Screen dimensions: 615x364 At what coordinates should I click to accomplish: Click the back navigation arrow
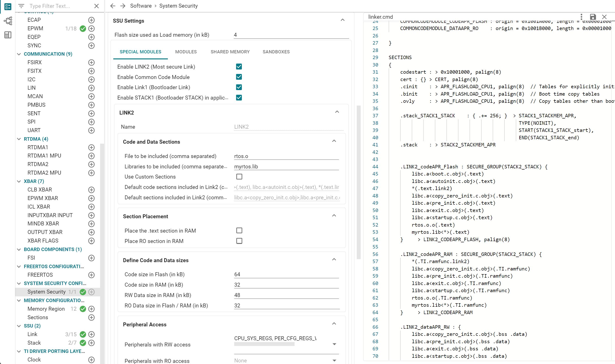point(113,6)
